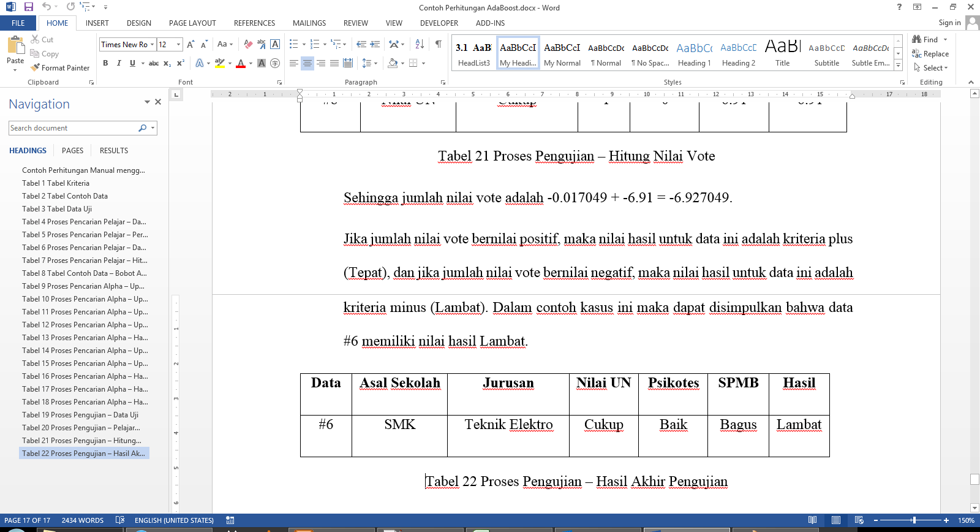Jump to heading Tabel 19 Proses Pengujian

pos(80,415)
